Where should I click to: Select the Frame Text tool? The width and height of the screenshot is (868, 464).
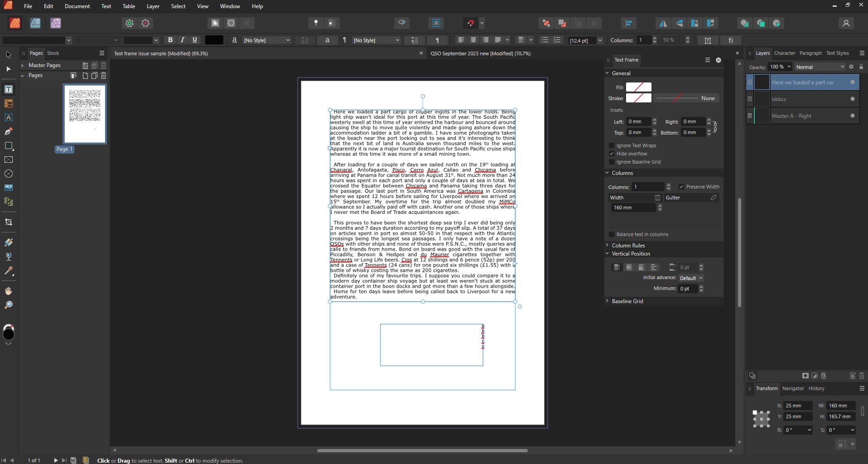[8, 89]
